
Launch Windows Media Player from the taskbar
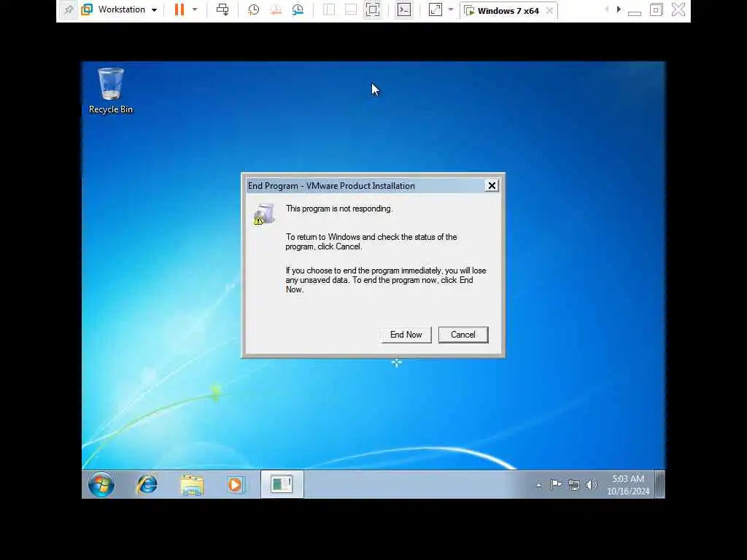(236, 484)
